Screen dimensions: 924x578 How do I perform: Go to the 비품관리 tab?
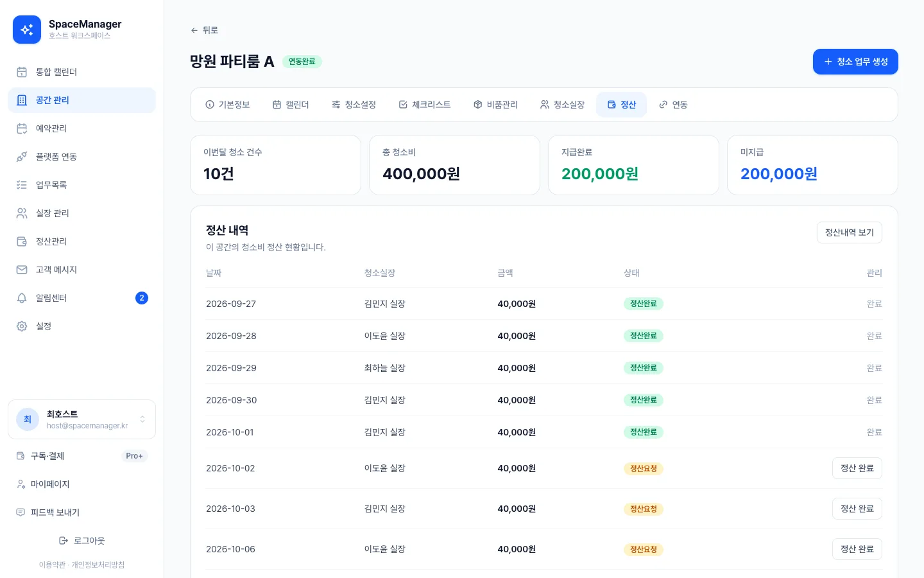coord(495,105)
